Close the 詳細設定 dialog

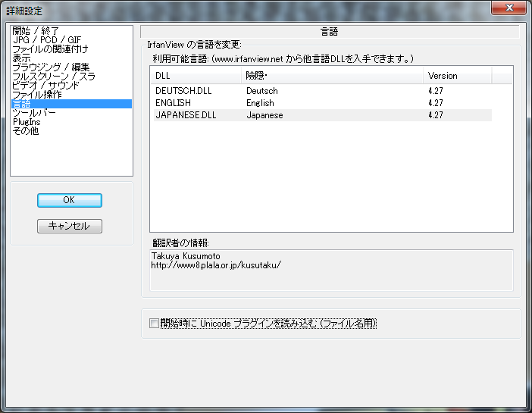pos(509,8)
